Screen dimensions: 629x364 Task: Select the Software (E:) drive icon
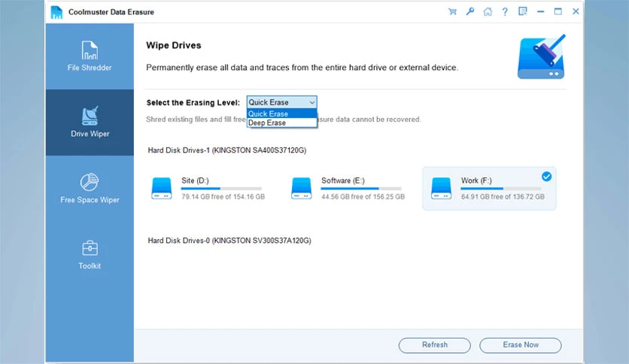[302, 189]
